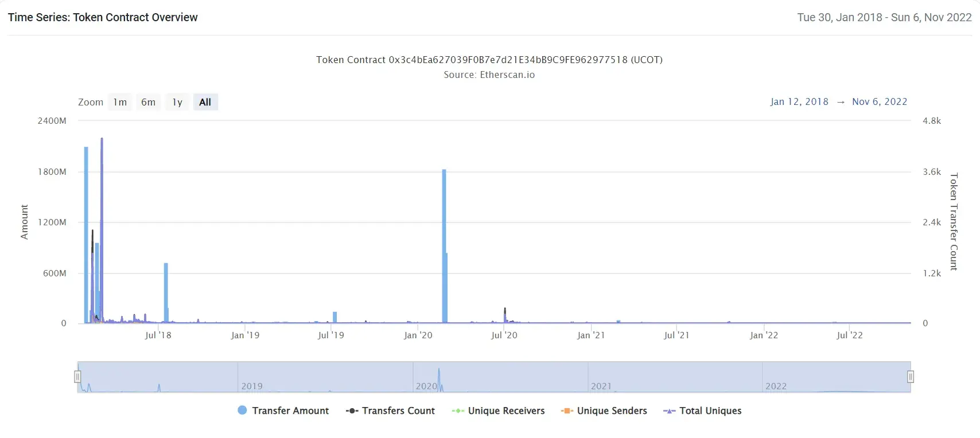
Task: Click the left navigator range handle
Action: pyautogui.click(x=77, y=377)
